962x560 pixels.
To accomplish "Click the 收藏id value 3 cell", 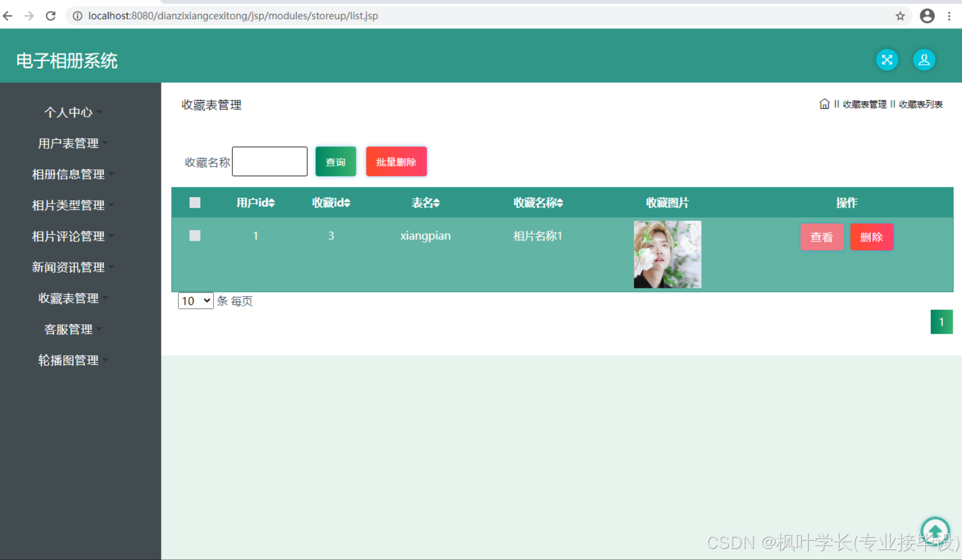I will pyautogui.click(x=331, y=236).
